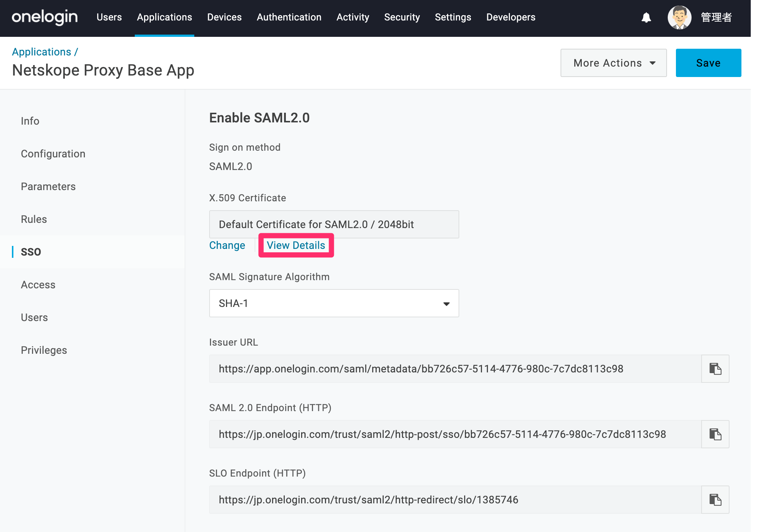The image size is (766, 532).
Task: Expand the SAML Signature Algorithm dropdown
Action: coord(334,303)
